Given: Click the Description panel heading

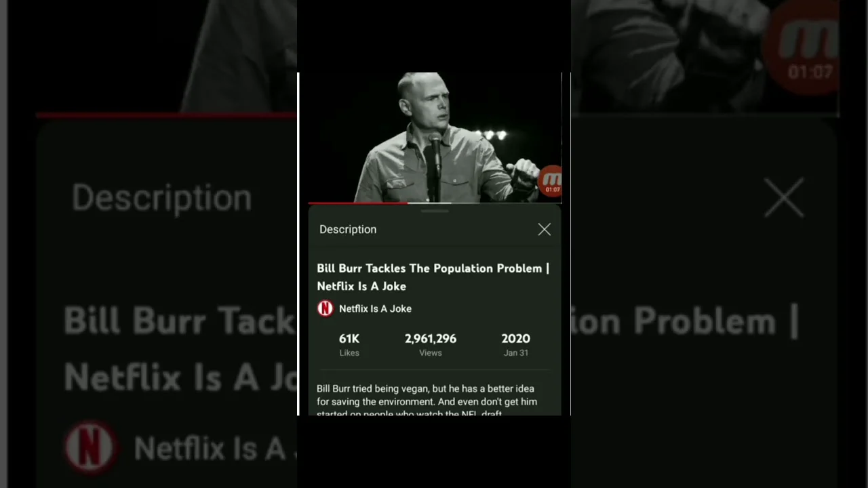Looking at the screenshot, I should click(348, 230).
